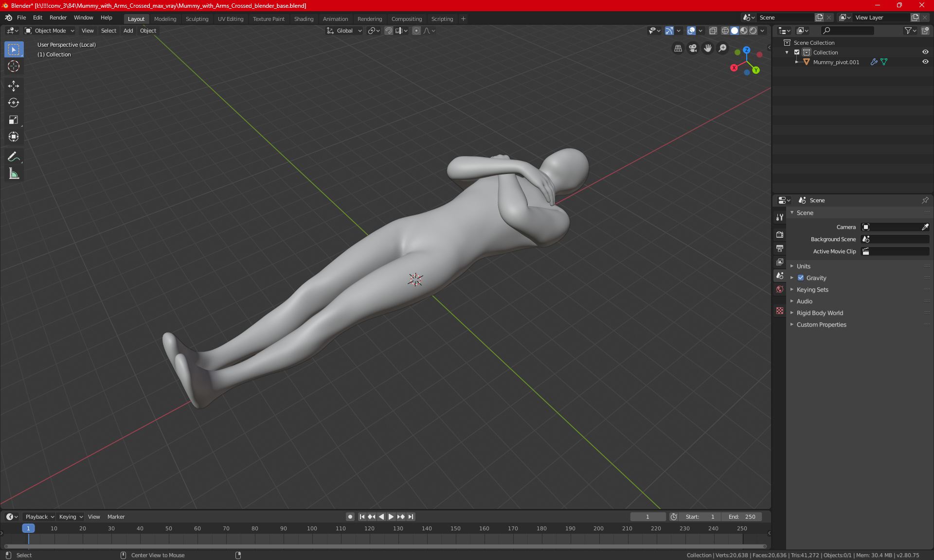
Task: Open the Playback dropdown
Action: [x=39, y=517]
